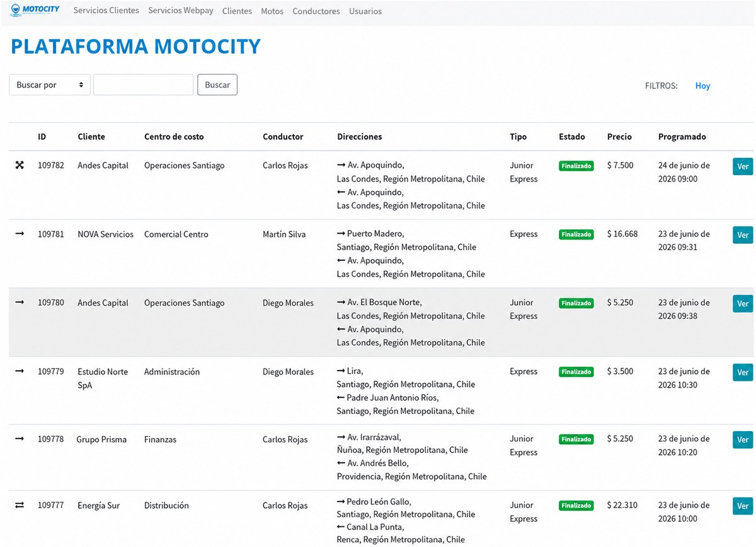Click the cross icon on row 109782

click(x=20, y=165)
